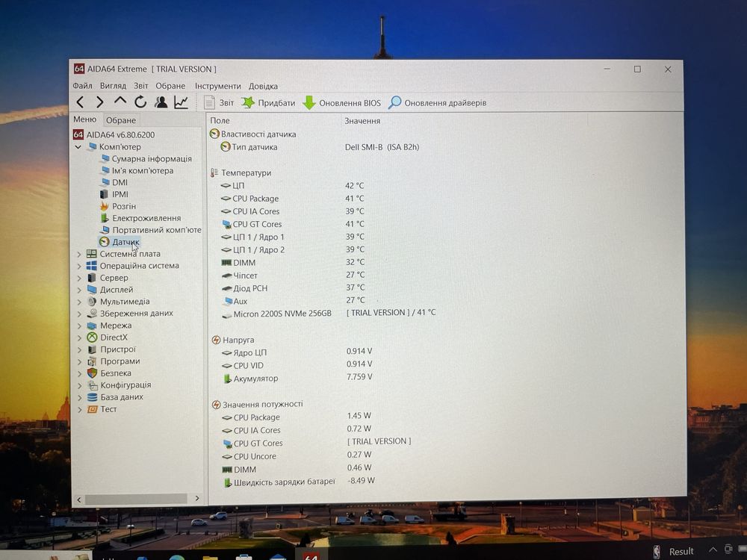
Task: Open the Обране menu in menu bar
Action: 170,86
